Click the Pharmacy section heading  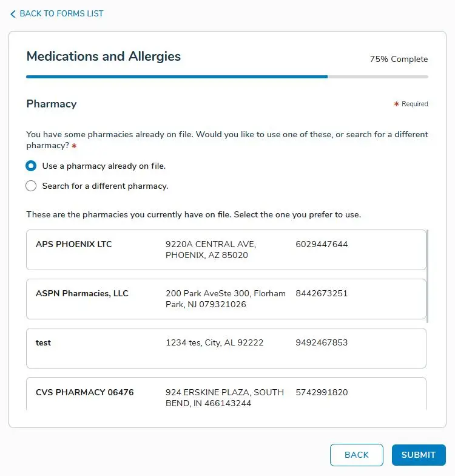[52, 104]
